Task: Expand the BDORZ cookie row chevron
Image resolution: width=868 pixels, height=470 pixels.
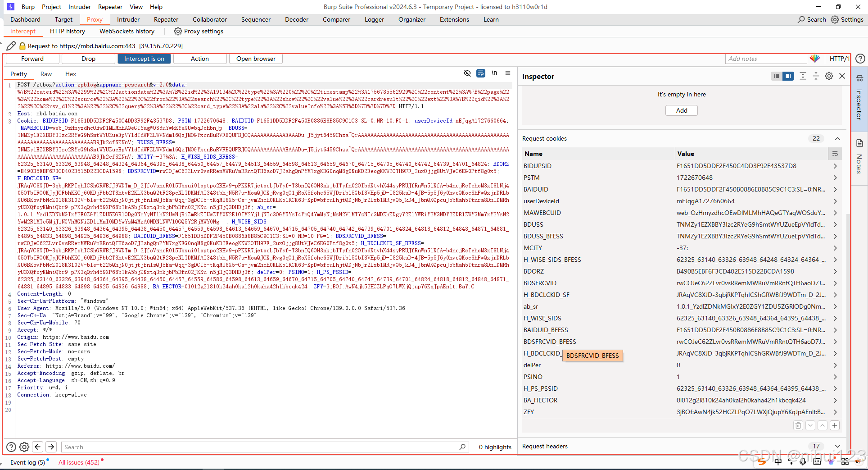Action: coord(835,271)
